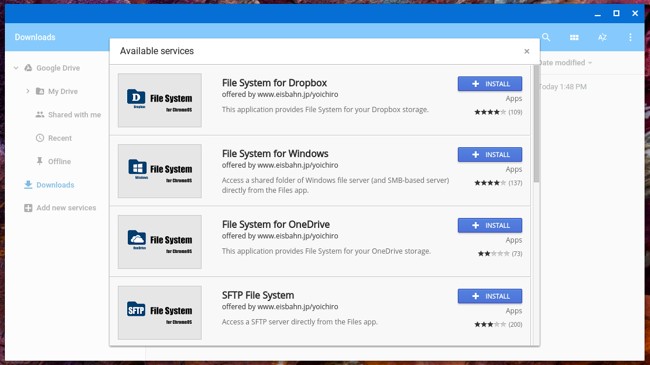
Task: Click the Windows File System thumbnail
Action: click(x=160, y=171)
